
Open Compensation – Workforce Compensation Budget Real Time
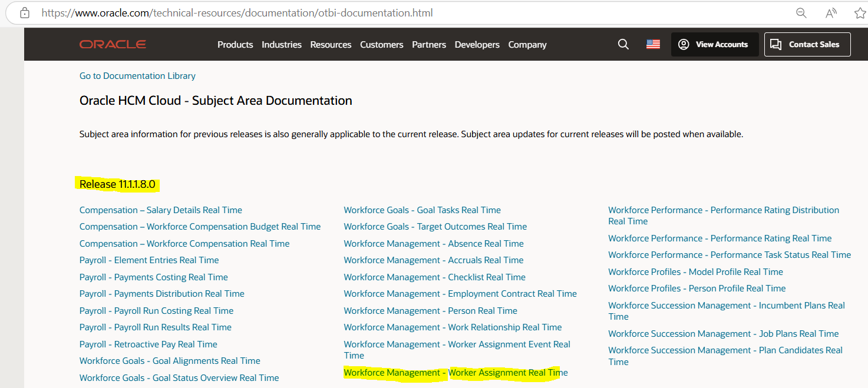(200, 227)
